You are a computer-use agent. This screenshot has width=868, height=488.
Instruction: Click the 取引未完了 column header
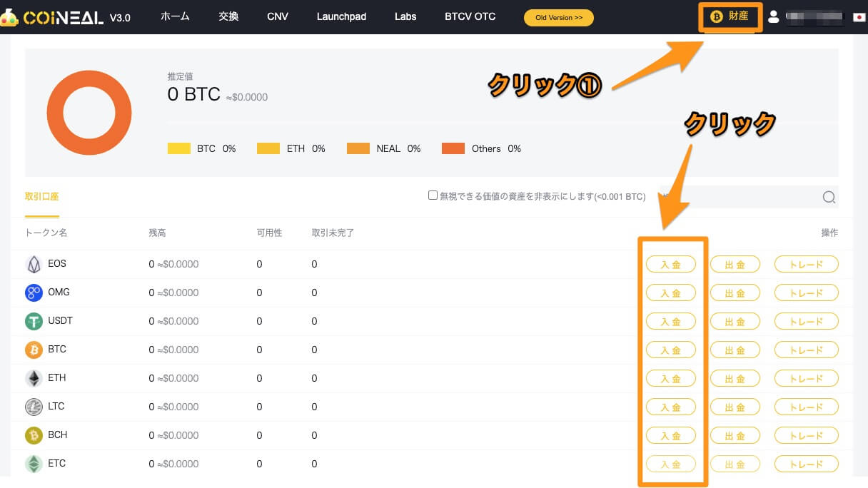pos(333,233)
